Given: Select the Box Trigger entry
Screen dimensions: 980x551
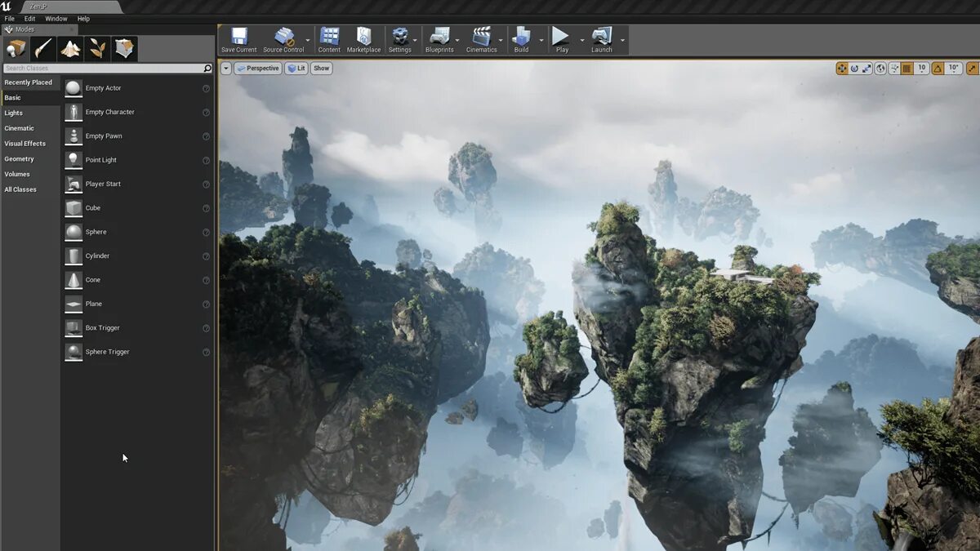Looking at the screenshot, I should tap(137, 328).
